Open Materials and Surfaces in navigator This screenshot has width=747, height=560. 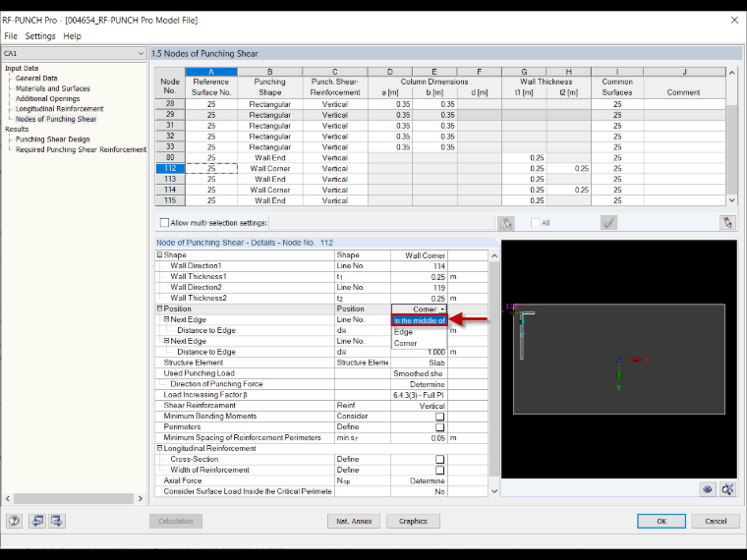tap(52, 88)
